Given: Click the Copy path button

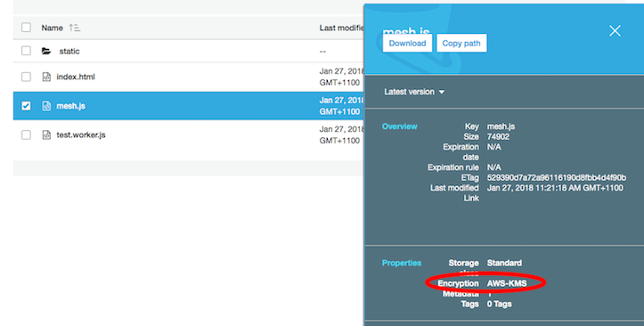Looking at the screenshot, I should [461, 43].
